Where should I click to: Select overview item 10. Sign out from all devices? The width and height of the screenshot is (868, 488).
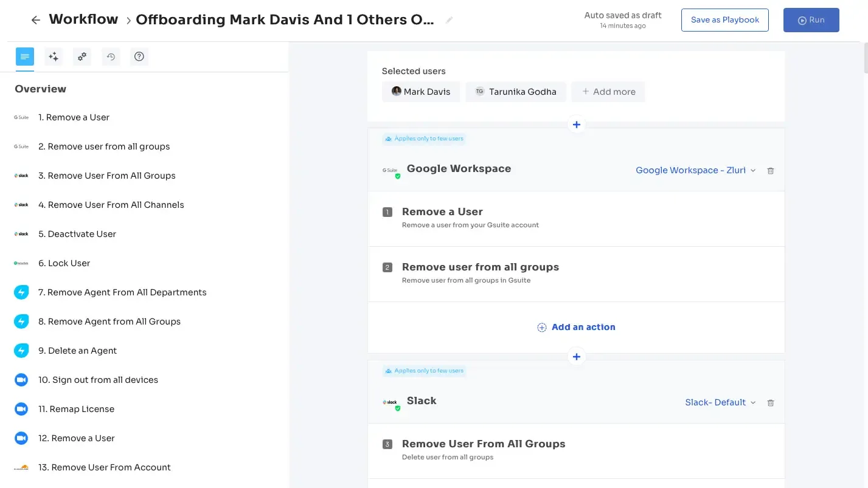click(x=98, y=380)
